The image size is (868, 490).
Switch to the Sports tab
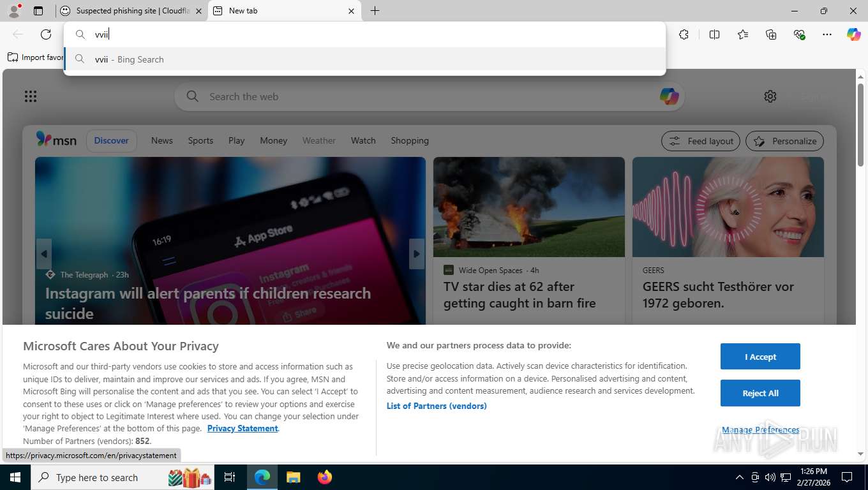200,140
